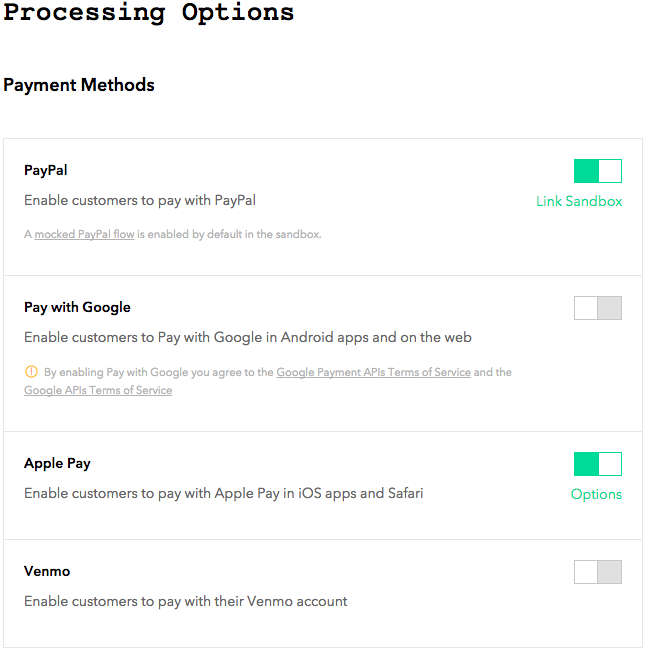
Task: Click the PayPal section title
Action: pos(46,170)
